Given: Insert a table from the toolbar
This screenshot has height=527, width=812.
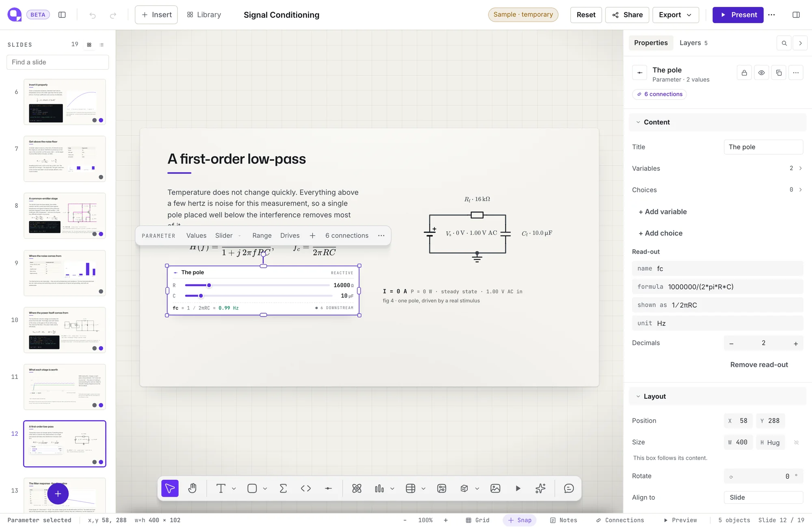Looking at the screenshot, I should click(x=410, y=488).
